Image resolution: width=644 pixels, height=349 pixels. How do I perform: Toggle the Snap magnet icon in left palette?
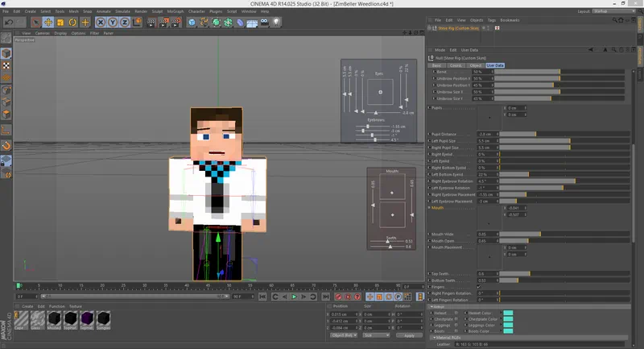pyautogui.click(x=6, y=146)
